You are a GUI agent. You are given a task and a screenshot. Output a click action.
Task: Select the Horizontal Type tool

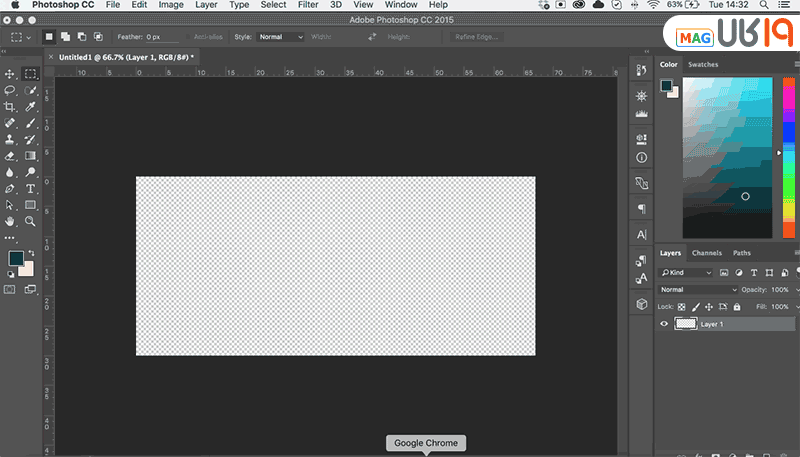31,188
